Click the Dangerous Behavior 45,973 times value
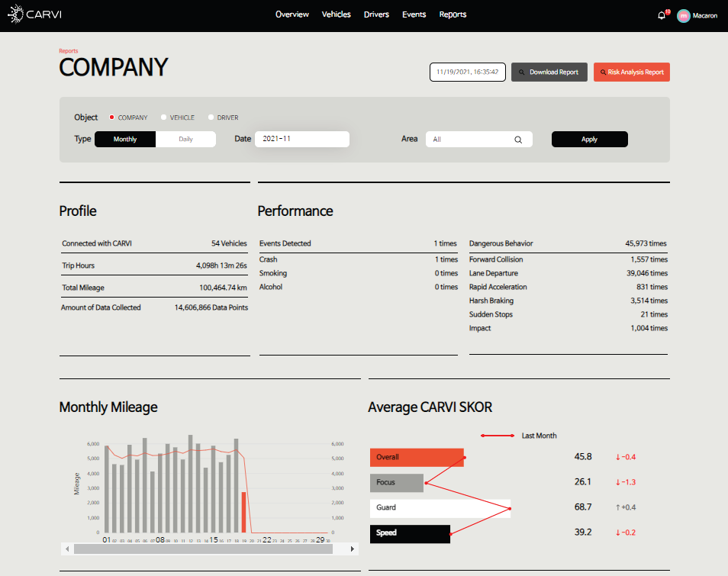 [x=646, y=243]
